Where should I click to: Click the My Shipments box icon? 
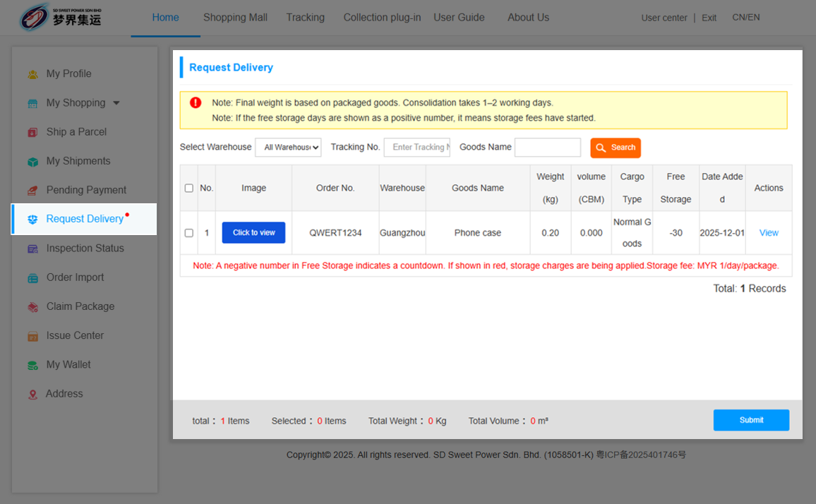click(x=32, y=162)
